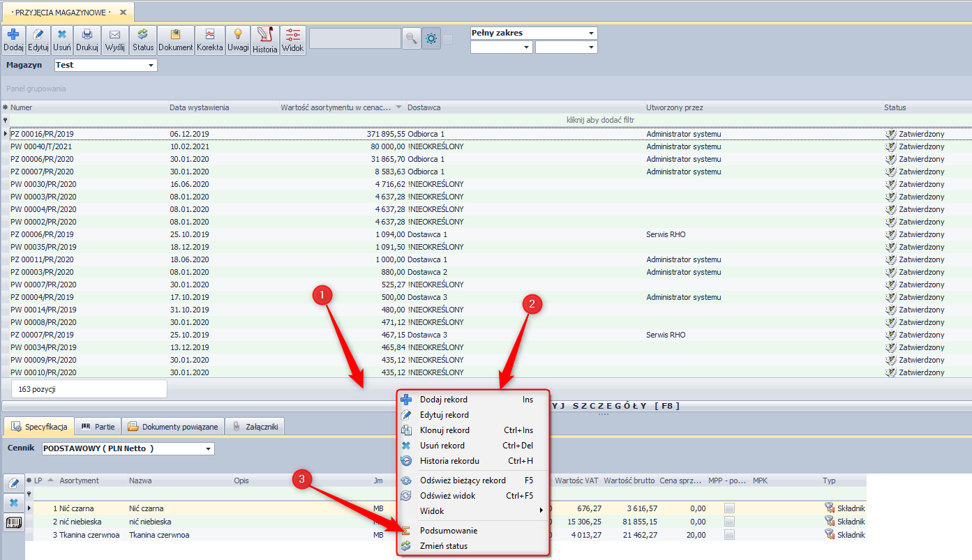Tick the MPP checkbox for Tkanina czerwona row
This screenshot has width=972, height=560.
pos(729,535)
